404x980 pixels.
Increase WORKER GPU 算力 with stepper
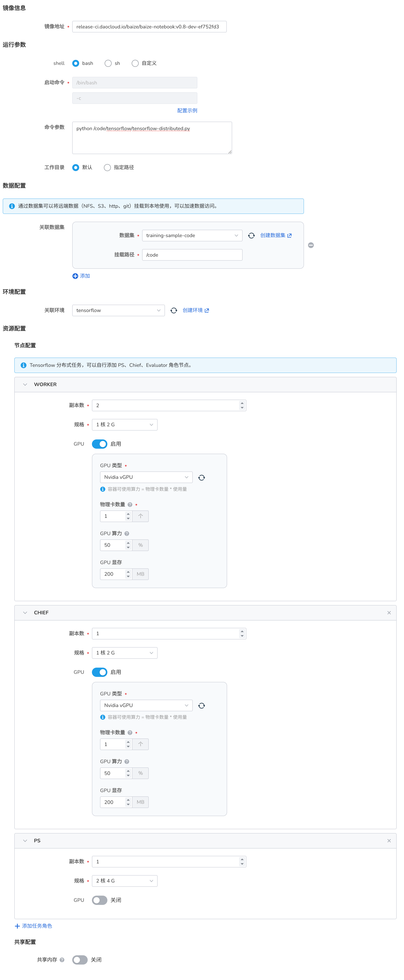click(x=128, y=543)
